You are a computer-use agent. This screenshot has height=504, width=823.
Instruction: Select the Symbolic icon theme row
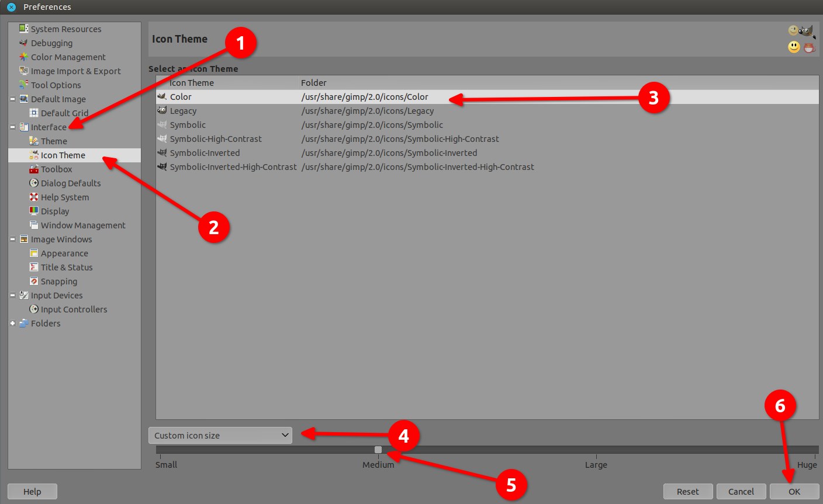click(x=487, y=125)
